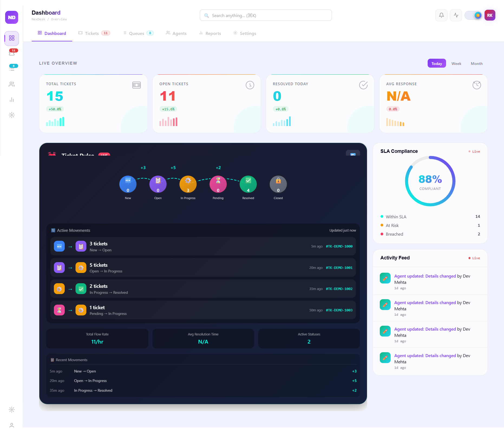Switch overview to Week view
Image resolution: width=504 pixels, height=435 pixels.
click(x=456, y=63)
